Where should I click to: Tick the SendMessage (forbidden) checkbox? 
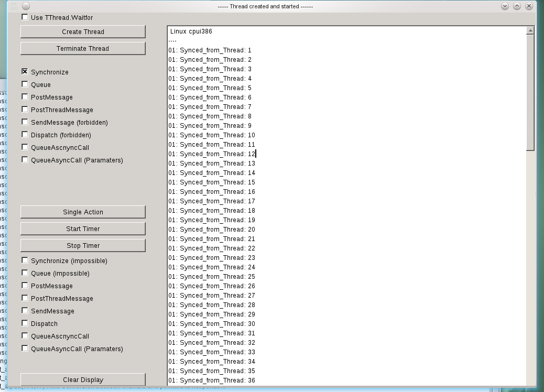pos(25,122)
